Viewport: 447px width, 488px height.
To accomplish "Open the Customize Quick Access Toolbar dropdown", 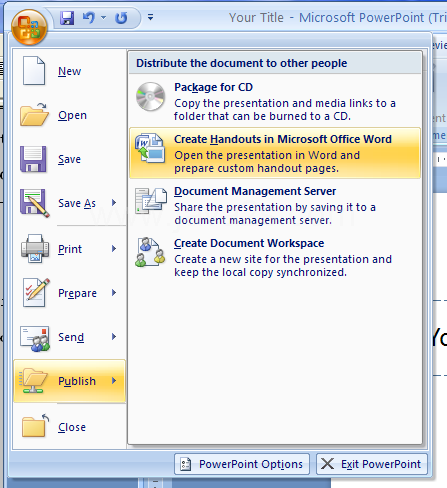I will coord(151,17).
